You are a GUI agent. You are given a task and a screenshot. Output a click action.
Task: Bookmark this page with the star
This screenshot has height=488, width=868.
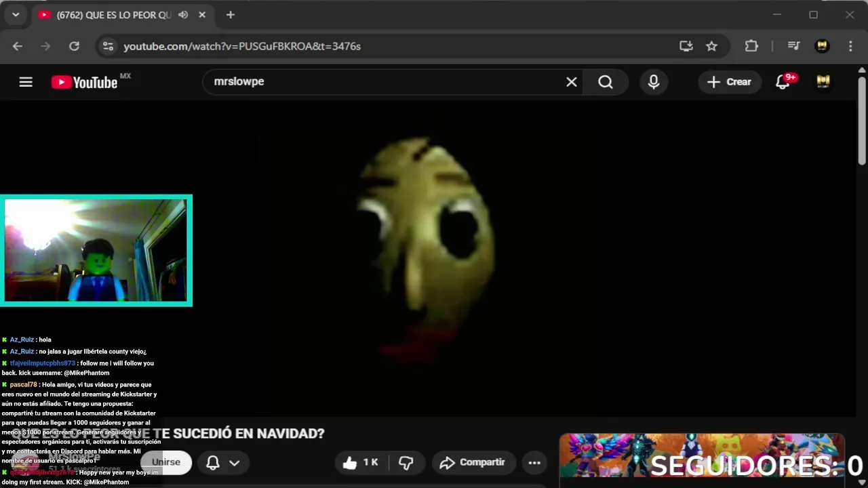[711, 46]
